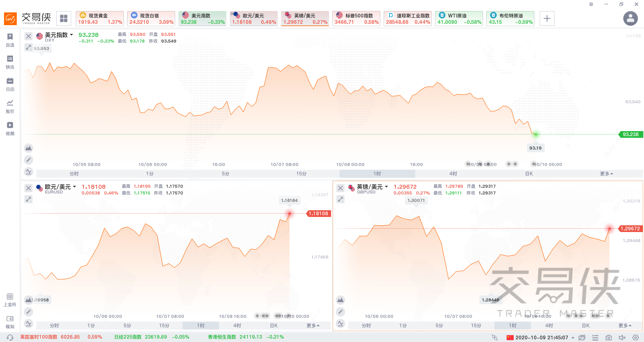Screen dimensions: 644x342
Task: Add a new quote with plus button
Action: pos(547,18)
